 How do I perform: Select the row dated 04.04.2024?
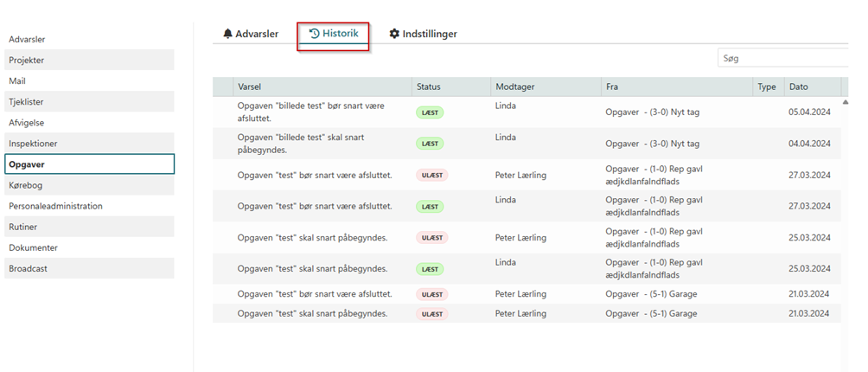[x=526, y=144]
